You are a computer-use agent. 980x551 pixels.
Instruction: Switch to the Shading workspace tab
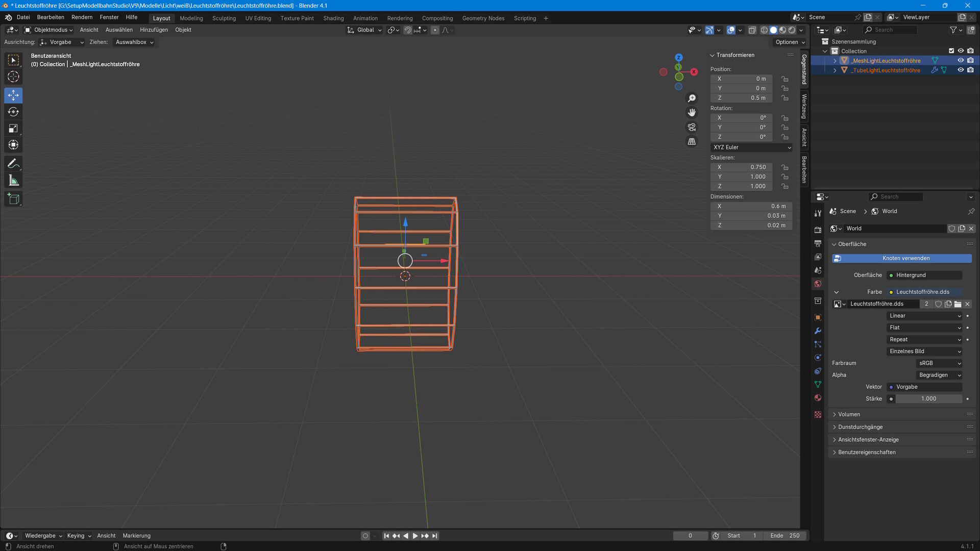(333, 18)
